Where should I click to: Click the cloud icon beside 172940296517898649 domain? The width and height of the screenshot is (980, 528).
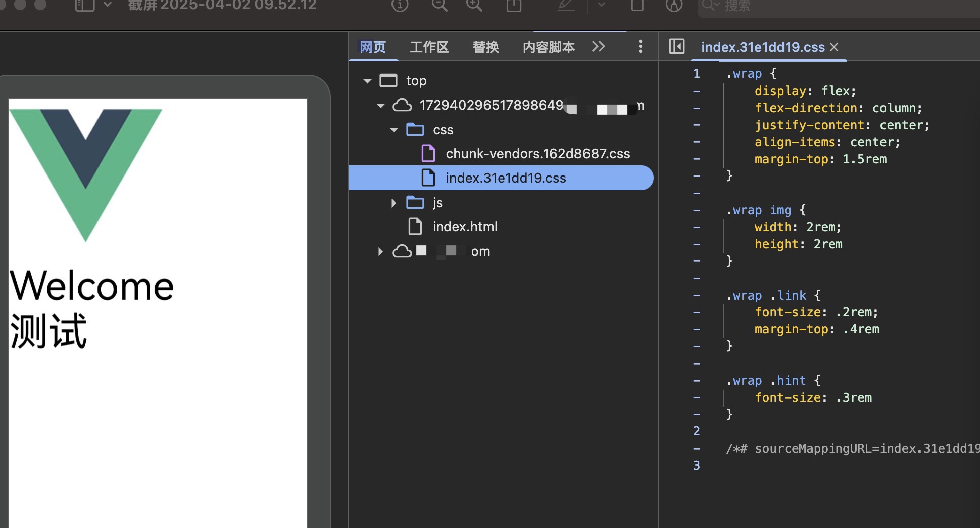[402, 105]
